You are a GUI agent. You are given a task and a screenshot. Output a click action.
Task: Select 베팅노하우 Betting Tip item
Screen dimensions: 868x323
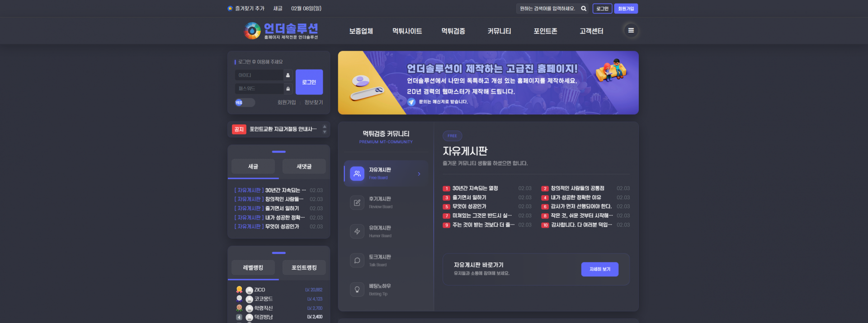[x=386, y=290]
